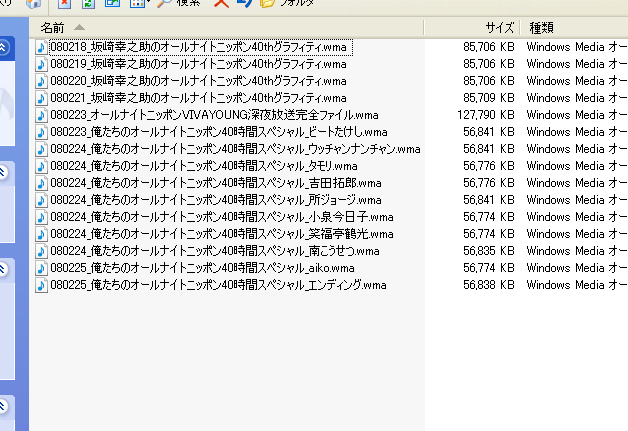The width and height of the screenshot is (628, 431).
Task: Click the icon of the 吉田拓郎 wma file
Action: [x=41, y=183]
